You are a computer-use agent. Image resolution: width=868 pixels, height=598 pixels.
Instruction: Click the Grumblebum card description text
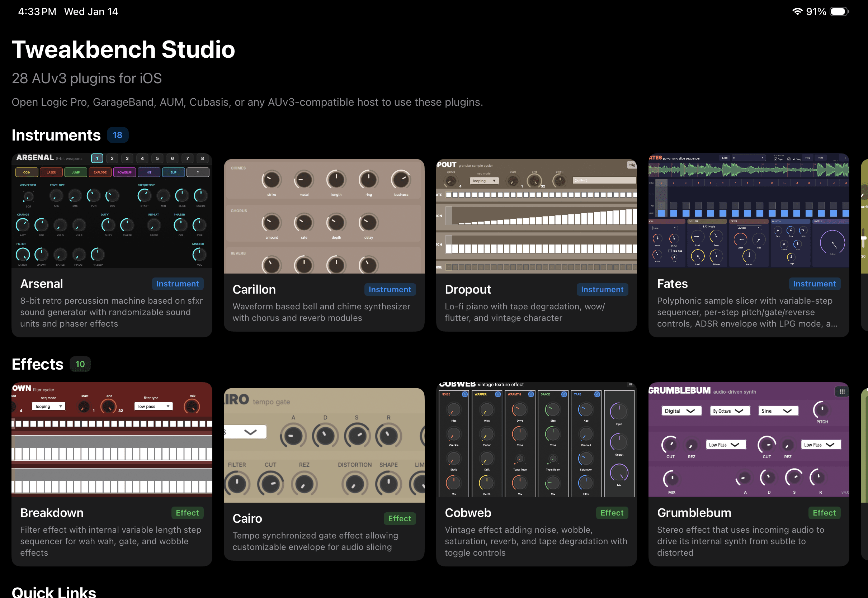(x=740, y=541)
